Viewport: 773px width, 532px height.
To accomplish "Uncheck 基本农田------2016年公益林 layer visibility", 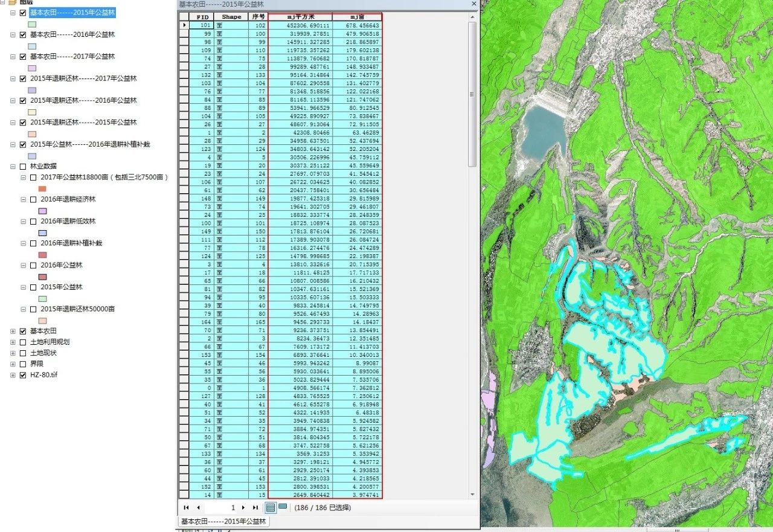I will pyautogui.click(x=23, y=35).
